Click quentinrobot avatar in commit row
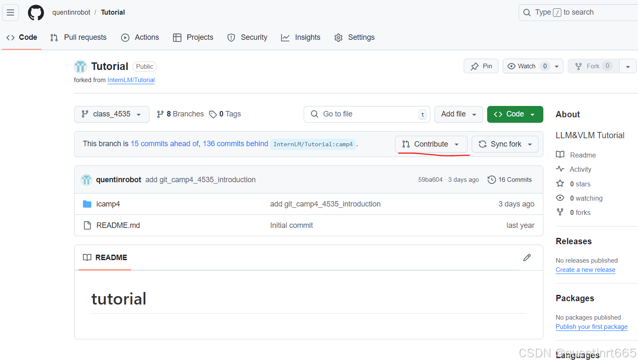638x364 pixels. [x=86, y=180]
